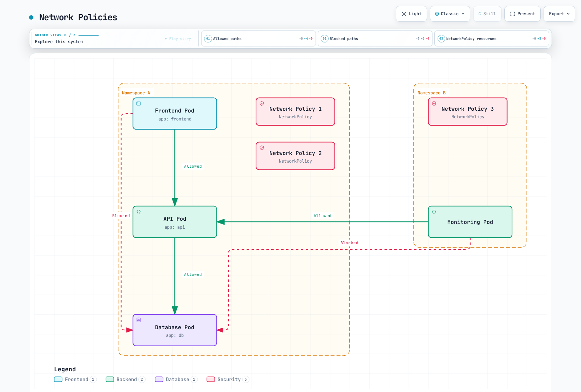Click the Blocked label below Namespace B
This screenshot has height=392, width=581.
(349, 243)
